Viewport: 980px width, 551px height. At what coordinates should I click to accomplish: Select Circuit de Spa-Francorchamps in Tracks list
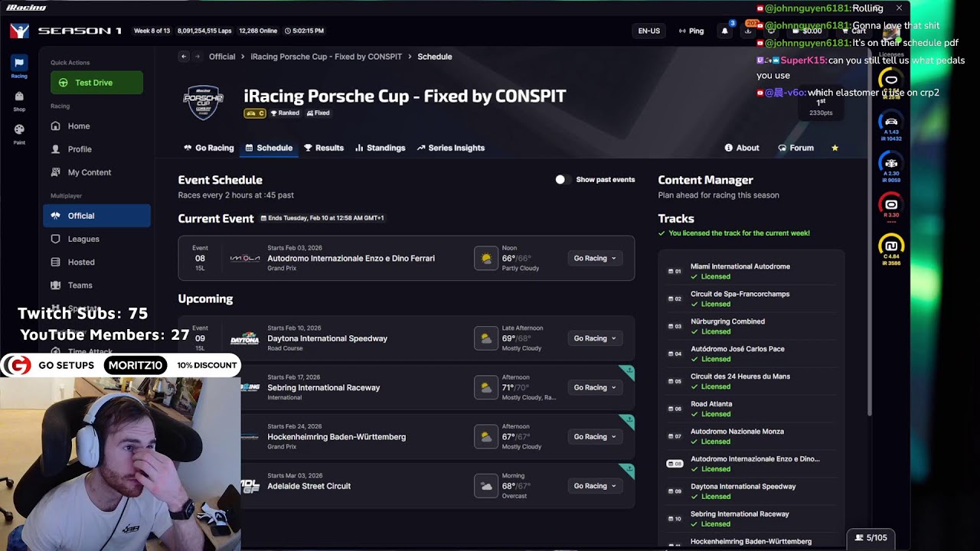click(x=751, y=298)
